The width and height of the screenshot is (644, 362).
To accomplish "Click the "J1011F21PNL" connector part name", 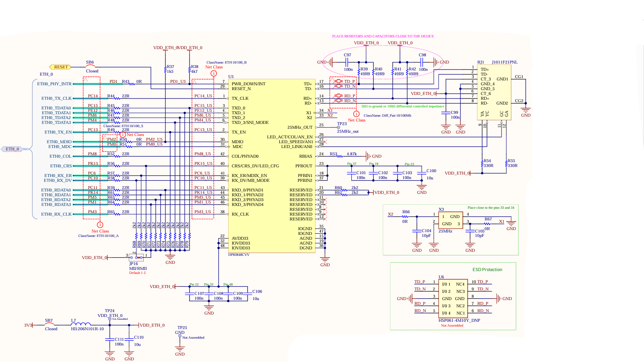I will (505, 62).
